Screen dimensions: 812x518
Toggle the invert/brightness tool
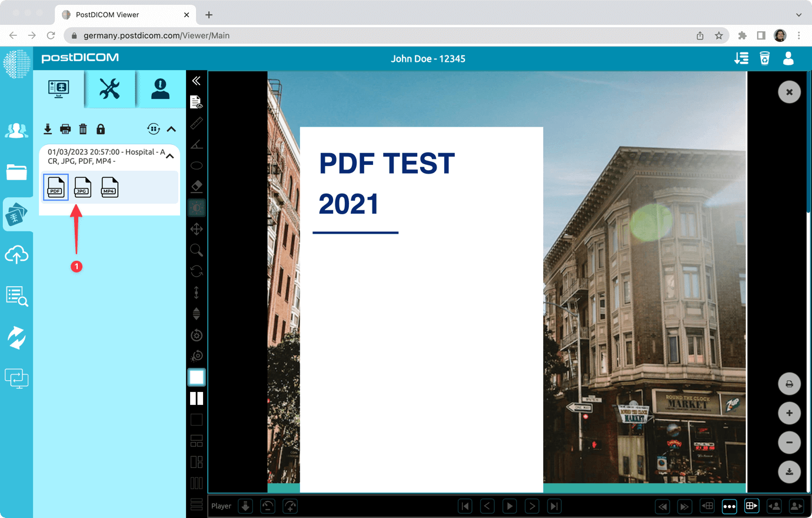point(196,207)
